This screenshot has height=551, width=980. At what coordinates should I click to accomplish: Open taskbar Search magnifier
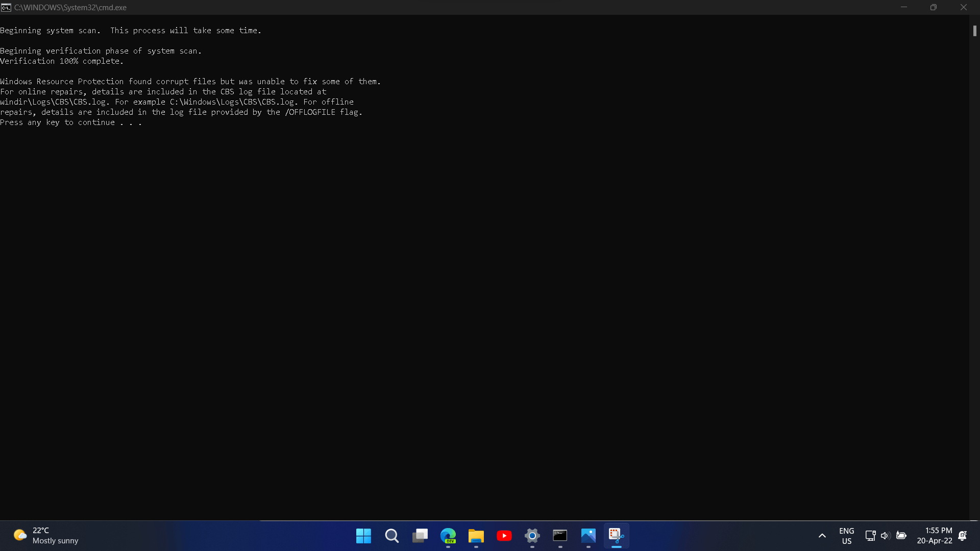click(391, 536)
